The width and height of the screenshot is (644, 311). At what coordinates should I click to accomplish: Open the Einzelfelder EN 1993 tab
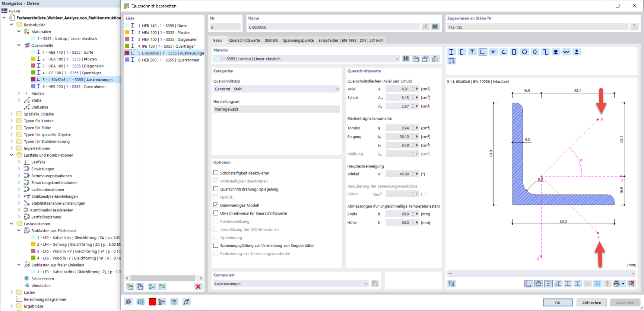click(351, 40)
